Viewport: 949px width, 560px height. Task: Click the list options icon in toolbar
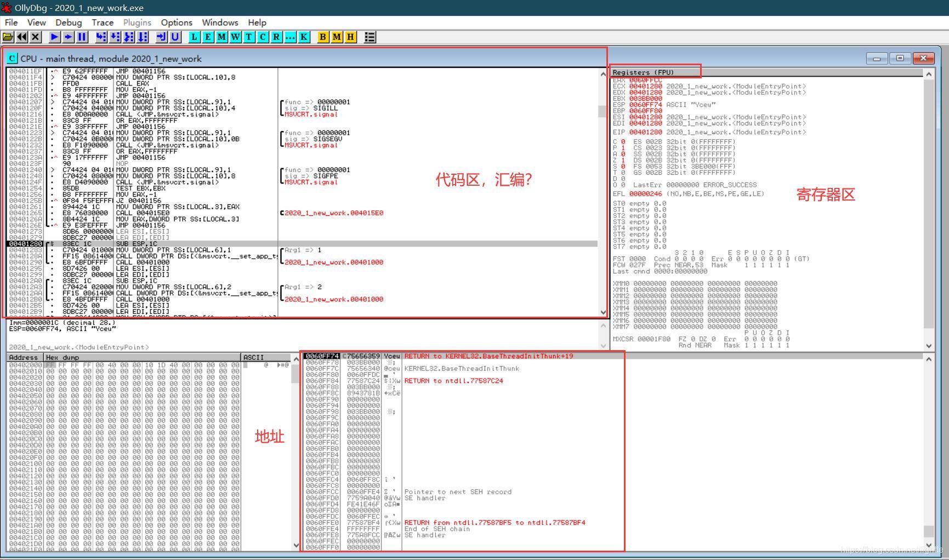[x=370, y=37]
